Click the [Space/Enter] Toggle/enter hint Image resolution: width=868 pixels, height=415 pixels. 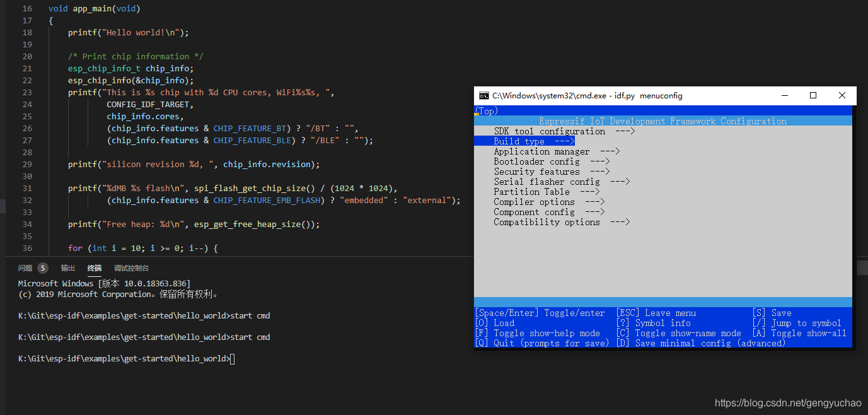[540, 313]
